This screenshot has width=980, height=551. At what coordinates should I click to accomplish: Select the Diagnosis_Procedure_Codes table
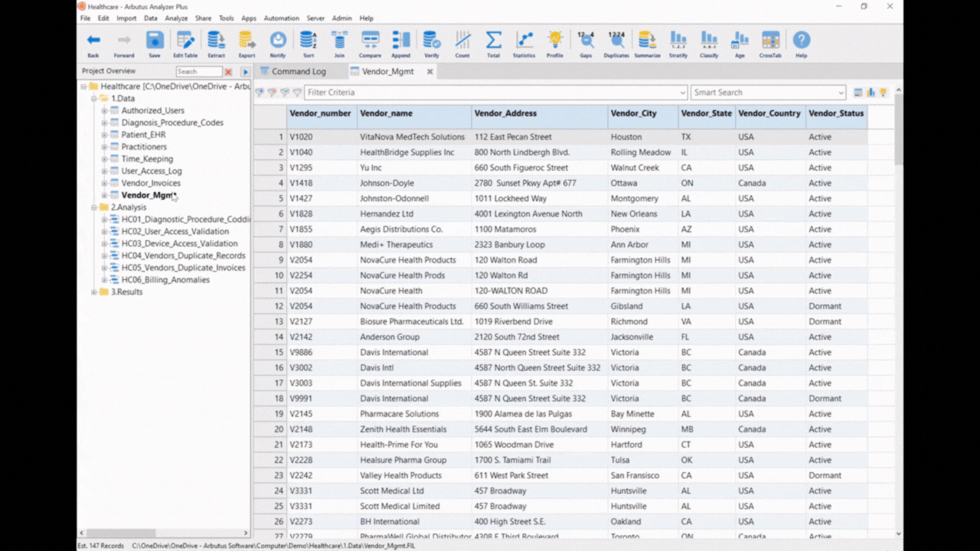(x=172, y=122)
